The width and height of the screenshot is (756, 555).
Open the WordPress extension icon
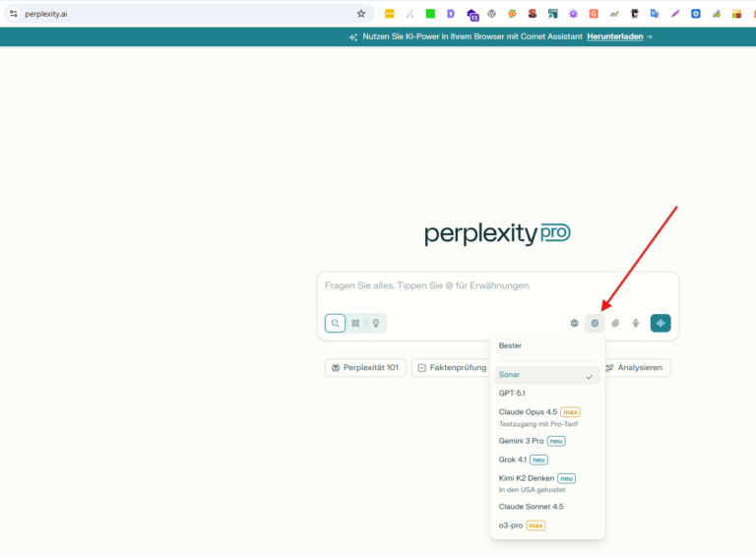click(x=491, y=14)
